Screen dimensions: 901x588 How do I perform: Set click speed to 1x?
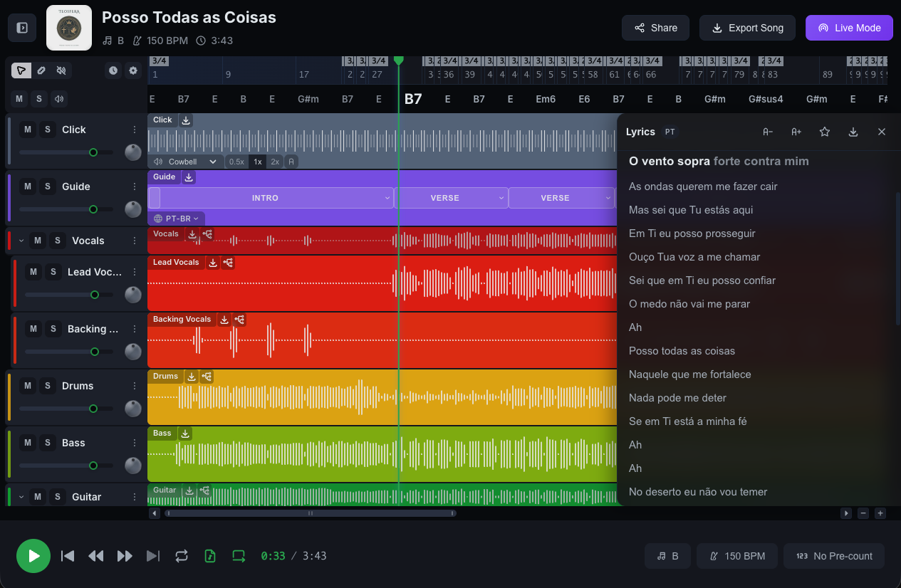pyautogui.click(x=258, y=162)
